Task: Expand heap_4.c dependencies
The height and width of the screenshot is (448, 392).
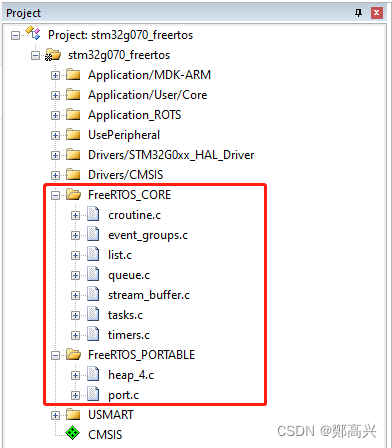Action: (75, 375)
